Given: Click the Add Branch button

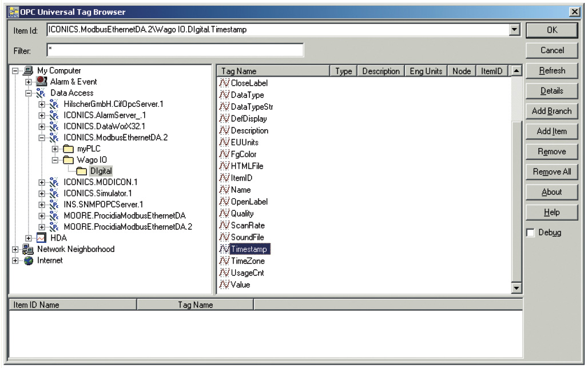Looking at the screenshot, I should tap(551, 111).
